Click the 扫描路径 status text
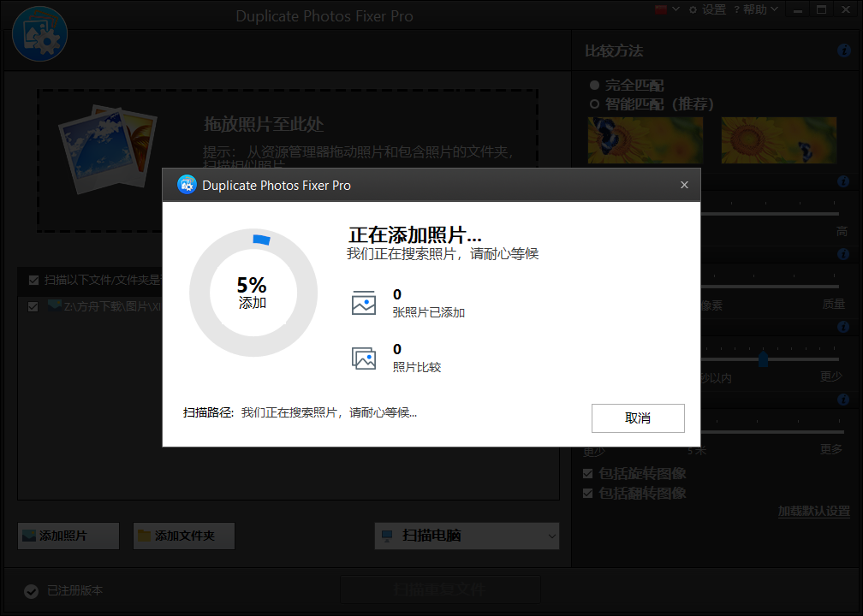This screenshot has width=863, height=616. [x=300, y=412]
